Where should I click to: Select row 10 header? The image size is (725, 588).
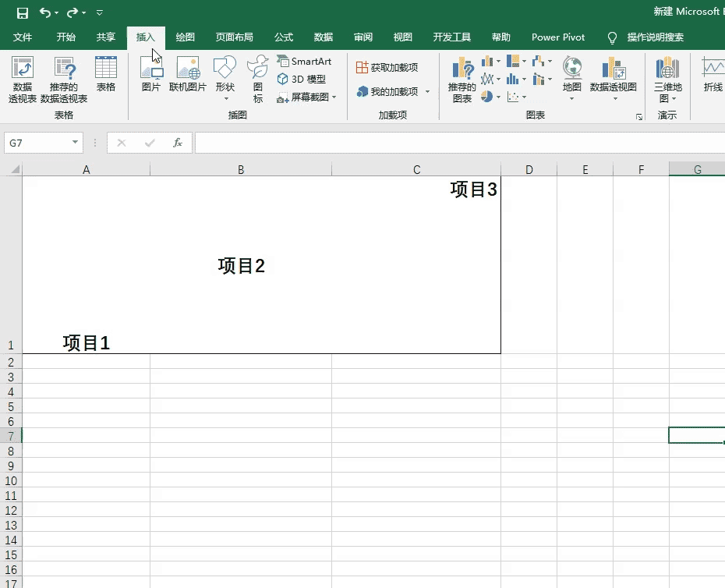point(11,480)
